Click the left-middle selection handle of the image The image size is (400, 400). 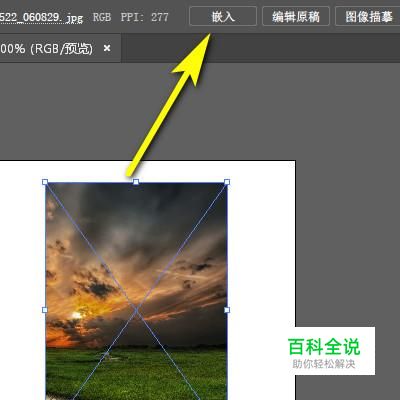pos(45,310)
